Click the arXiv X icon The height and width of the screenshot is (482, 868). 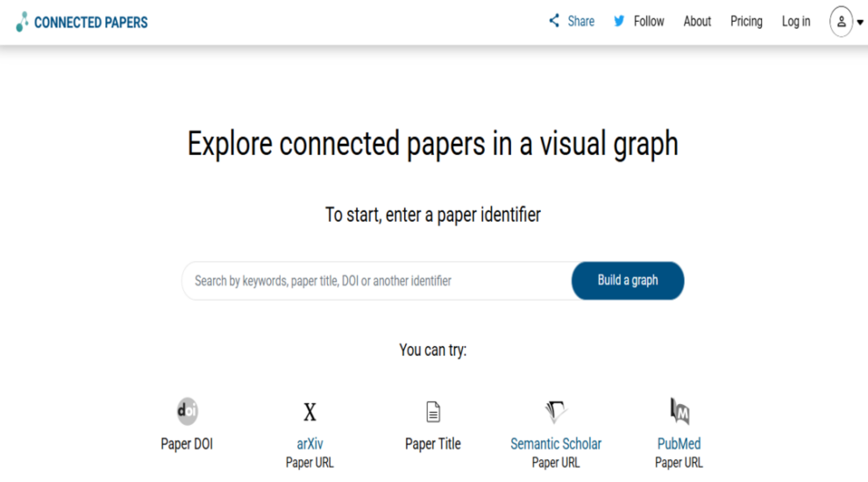point(310,412)
